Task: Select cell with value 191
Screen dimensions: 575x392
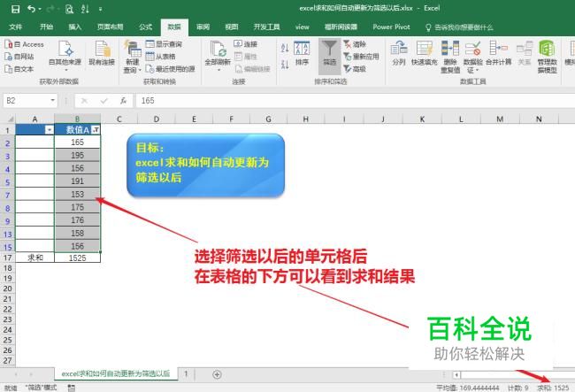Action: pyautogui.click(x=77, y=181)
